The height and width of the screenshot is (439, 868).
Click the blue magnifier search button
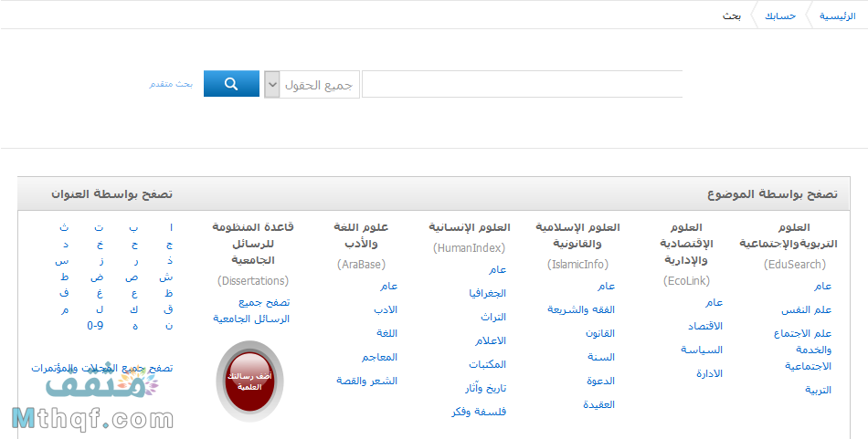(231, 83)
